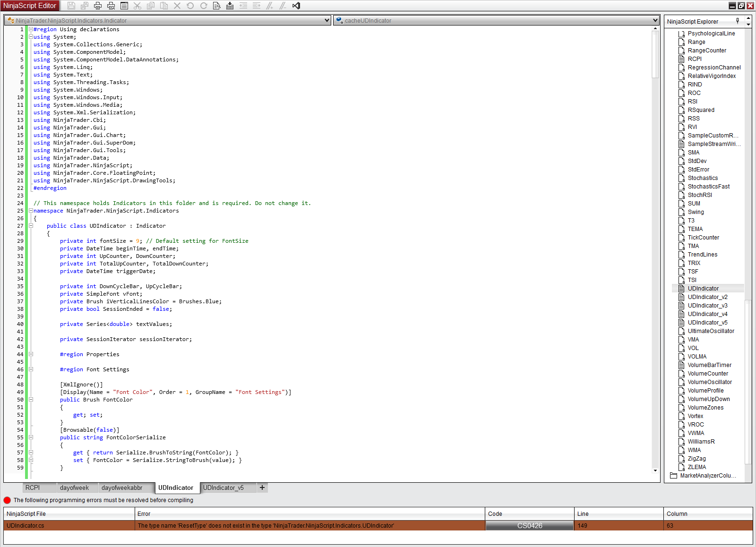Add a new tab with plus button
The image size is (756, 547).
point(262,487)
